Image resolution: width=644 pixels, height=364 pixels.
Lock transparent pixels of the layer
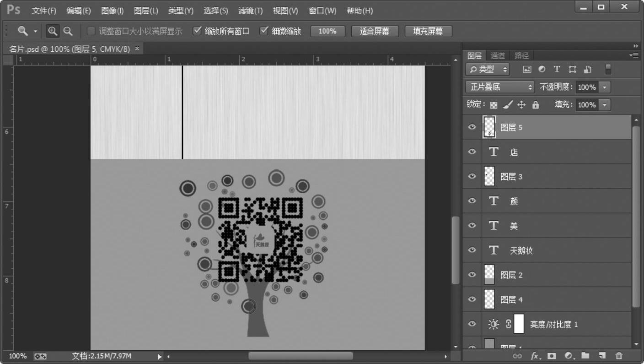pyautogui.click(x=494, y=105)
